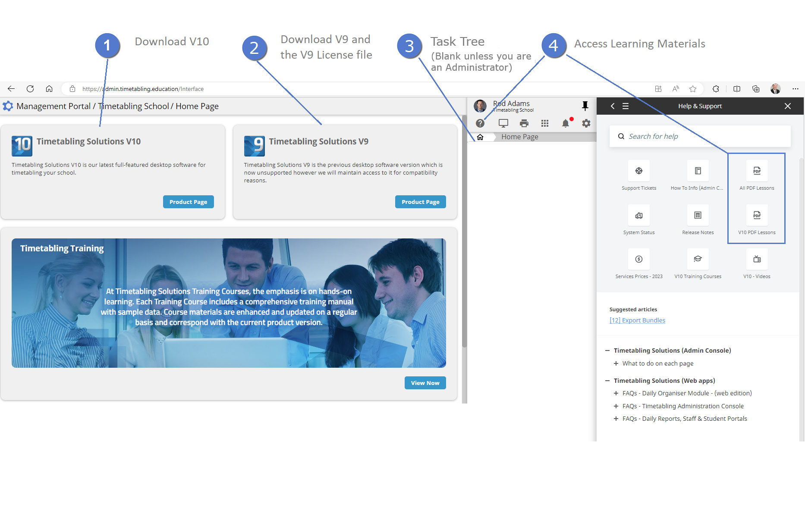805x532 pixels.
Task: Click Suggested articles heading
Action: [x=633, y=310]
